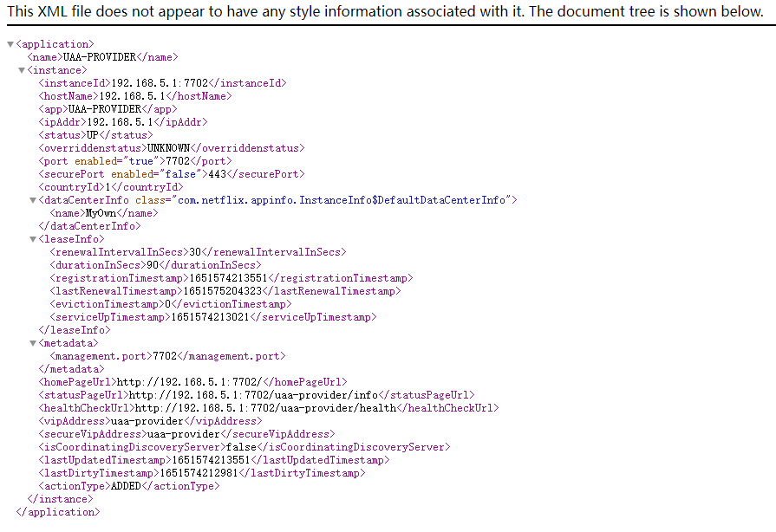
Task: Click the closing instance tag
Action: point(60,499)
